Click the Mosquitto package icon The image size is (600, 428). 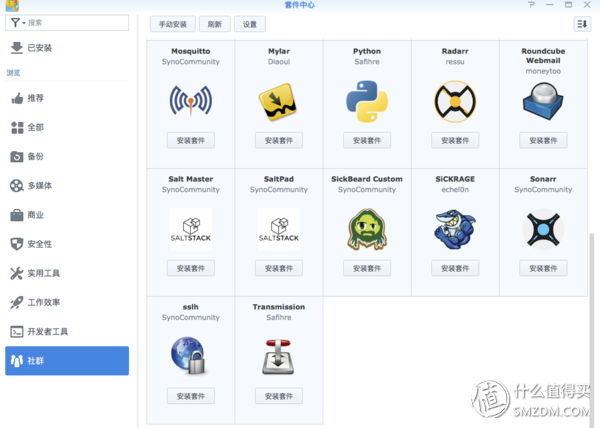(x=190, y=101)
